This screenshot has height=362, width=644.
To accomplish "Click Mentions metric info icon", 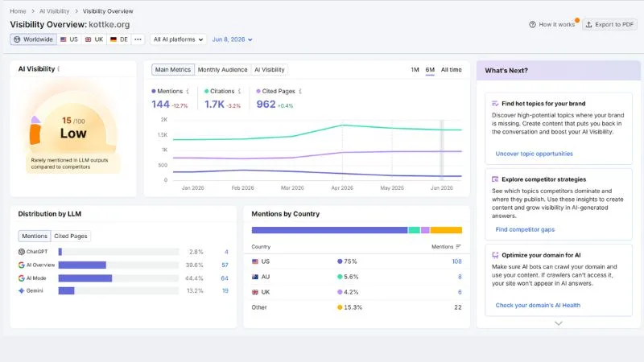I will coord(188,91).
